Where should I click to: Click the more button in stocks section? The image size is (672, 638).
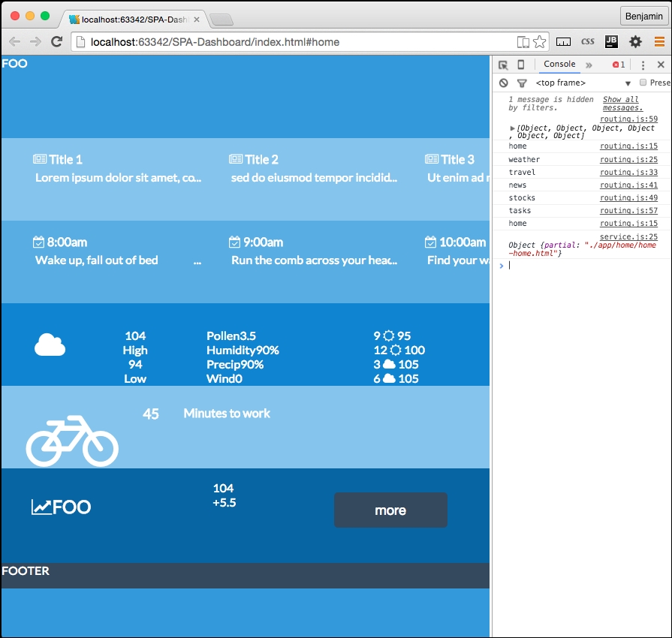390,510
